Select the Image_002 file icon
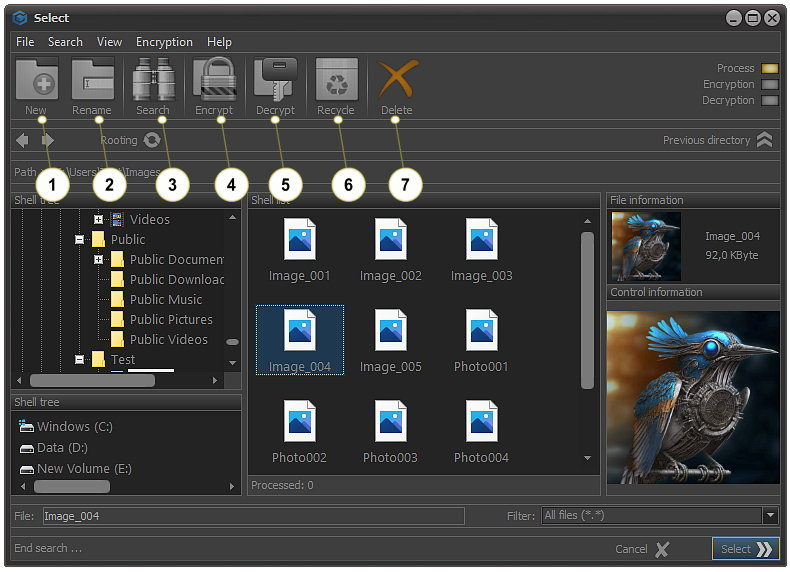The height and width of the screenshot is (572, 790). pos(390,239)
